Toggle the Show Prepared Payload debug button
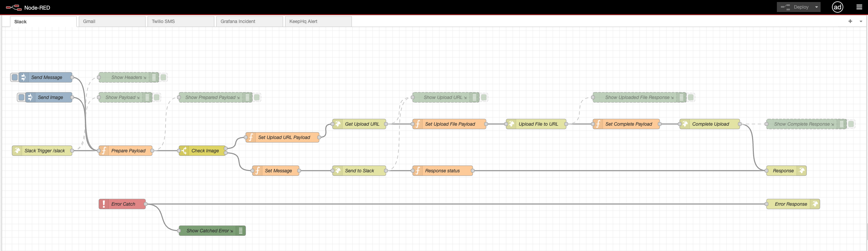 [x=257, y=97]
